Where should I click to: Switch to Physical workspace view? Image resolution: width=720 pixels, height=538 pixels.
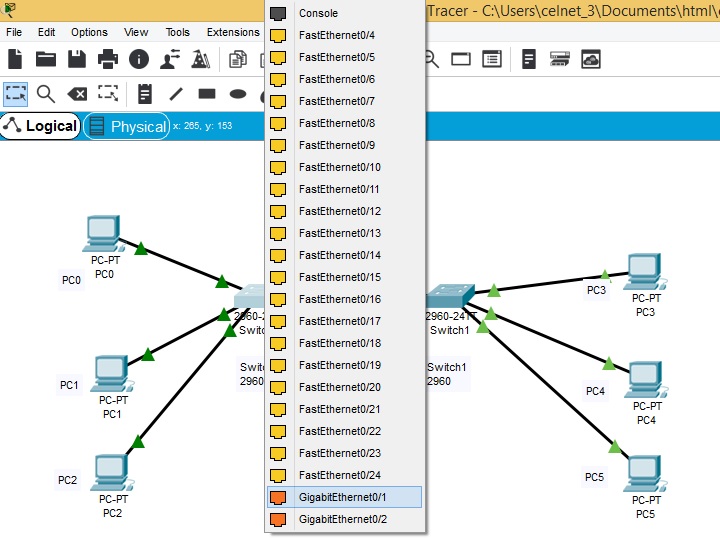pyautogui.click(x=127, y=126)
